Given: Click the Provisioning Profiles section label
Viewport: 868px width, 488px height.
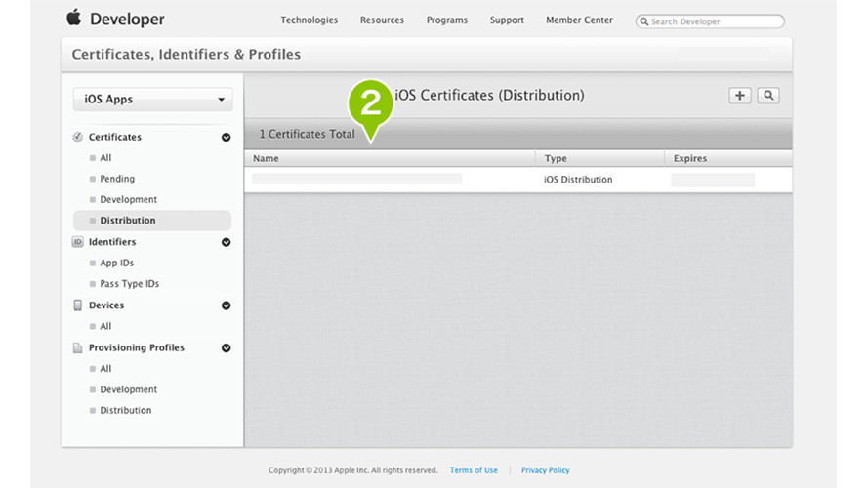Looking at the screenshot, I should pyautogui.click(x=136, y=347).
